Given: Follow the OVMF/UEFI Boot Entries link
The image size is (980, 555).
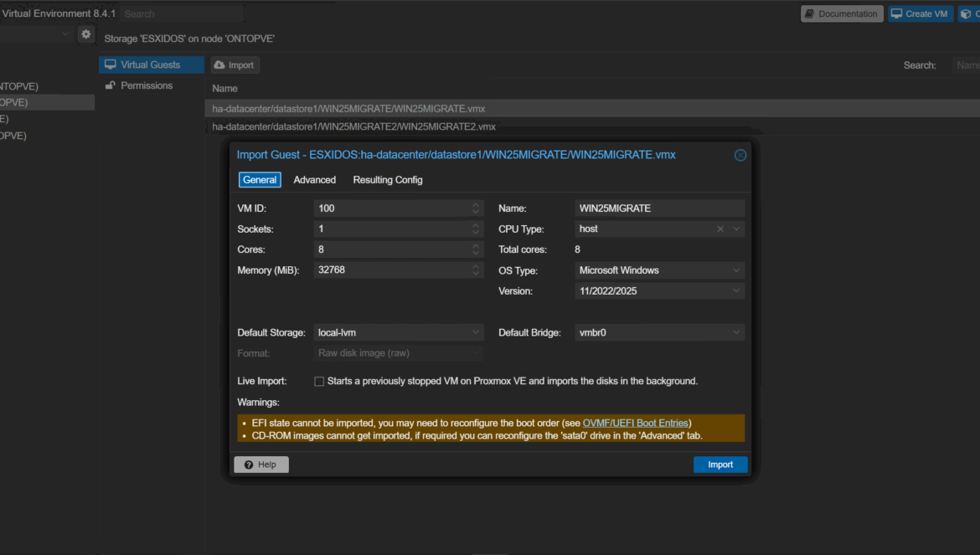Looking at the screenshot, I should 635,424.
